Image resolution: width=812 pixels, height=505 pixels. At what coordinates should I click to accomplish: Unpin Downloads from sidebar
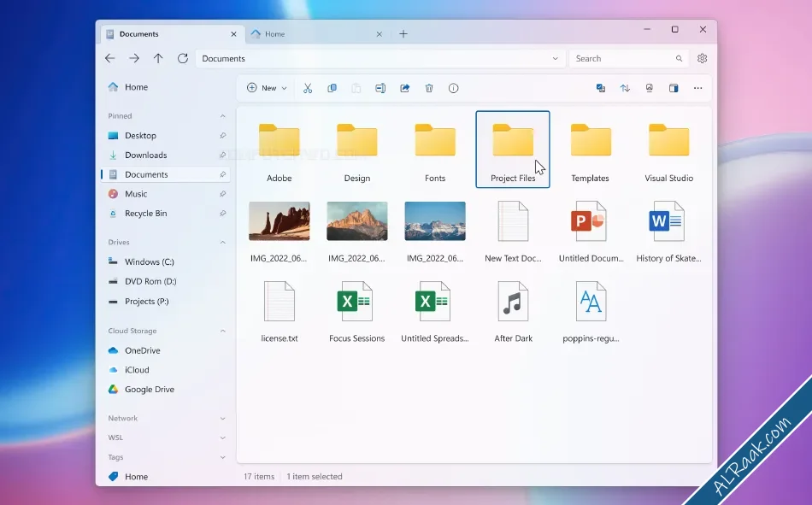223,155
